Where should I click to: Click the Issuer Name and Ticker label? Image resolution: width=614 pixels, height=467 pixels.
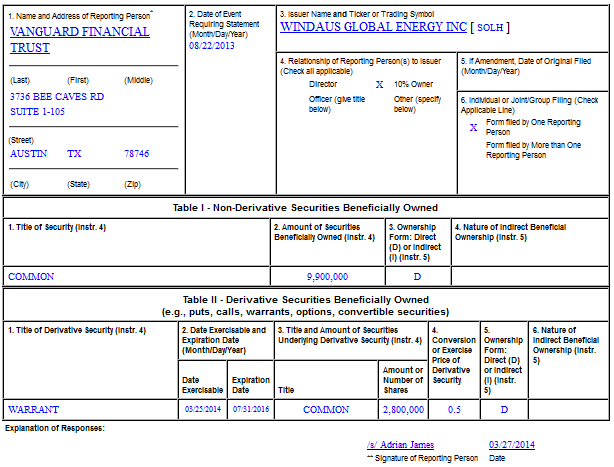tap(357, 14)
